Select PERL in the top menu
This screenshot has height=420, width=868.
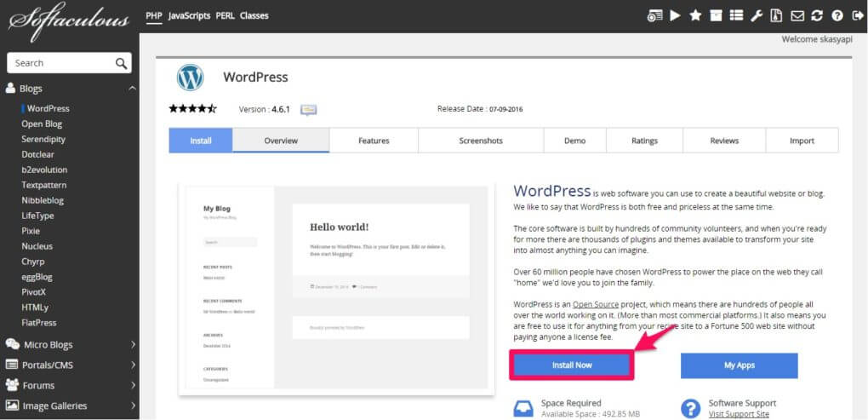pyautogui.click(x=226, y=15)
